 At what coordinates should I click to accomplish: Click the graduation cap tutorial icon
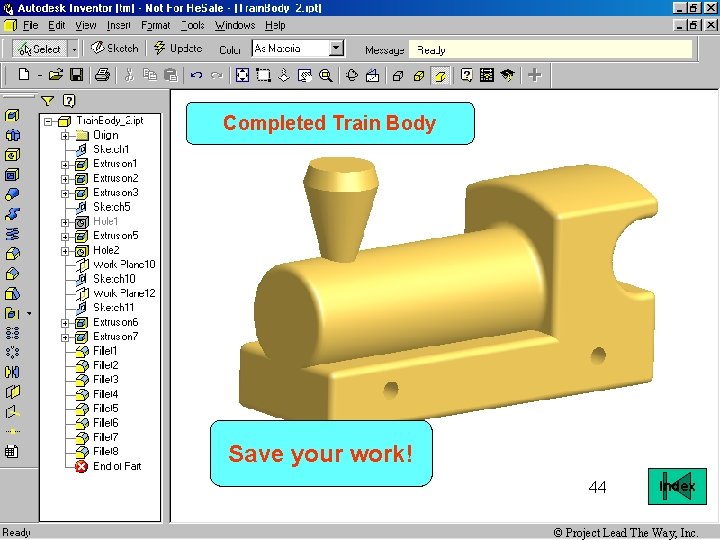click(507, 75)
